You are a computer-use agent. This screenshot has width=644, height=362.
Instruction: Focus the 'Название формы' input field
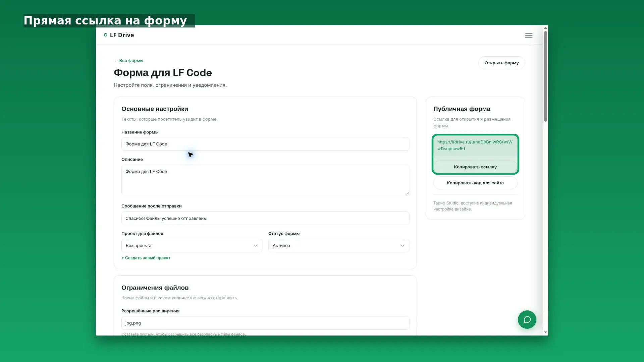point(265,144)
